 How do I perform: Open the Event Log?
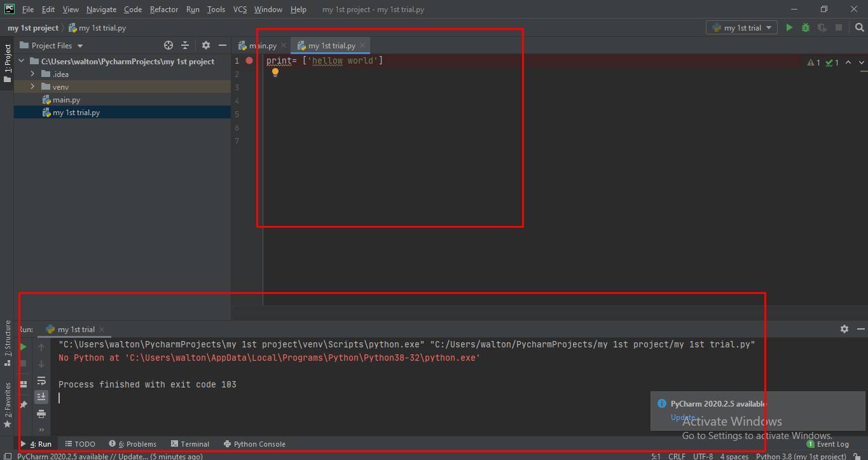tap(828, 444)
